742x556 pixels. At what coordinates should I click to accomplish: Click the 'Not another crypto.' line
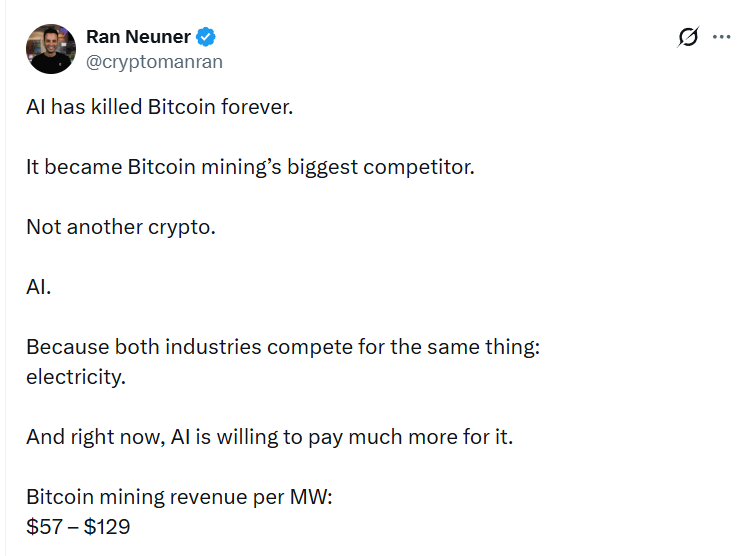pyautogui.click(x=121, y=226)
